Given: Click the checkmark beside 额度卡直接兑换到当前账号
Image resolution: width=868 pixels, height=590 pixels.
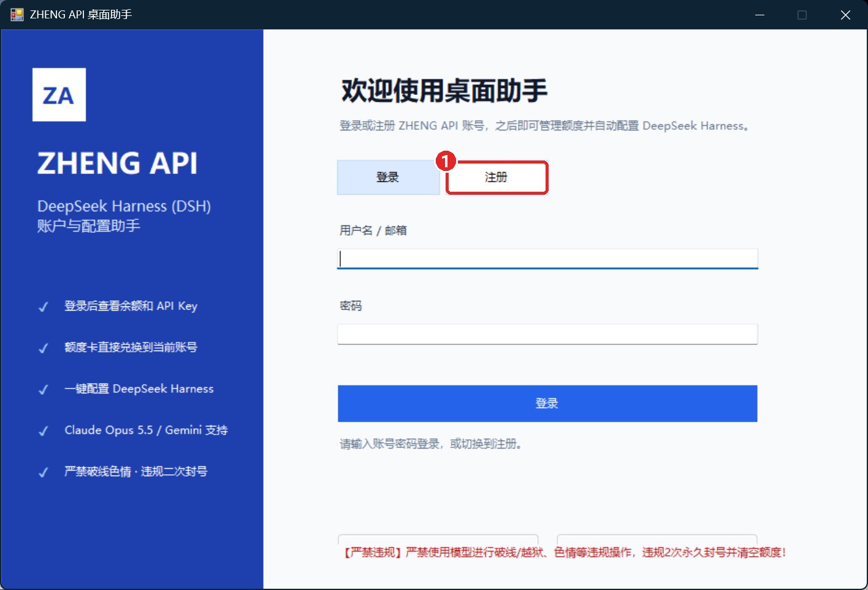Looking at the screenshot, I should click(x=44, y=348).
